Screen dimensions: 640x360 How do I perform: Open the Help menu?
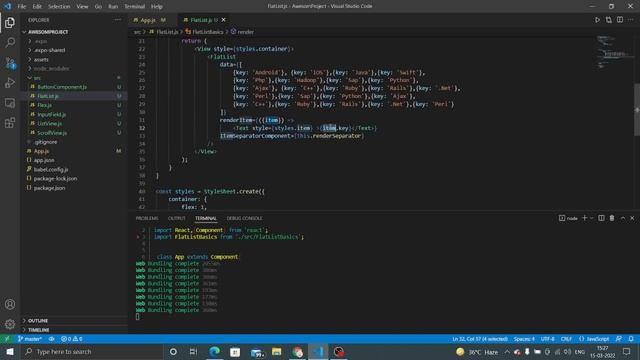(156, 6)
